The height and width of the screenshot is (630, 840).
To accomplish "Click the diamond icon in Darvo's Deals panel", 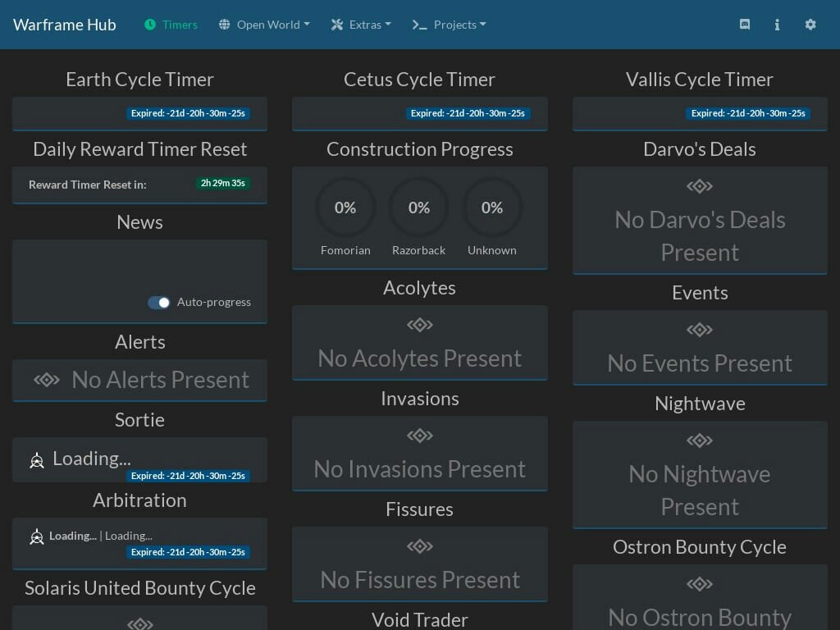I will (700, 186).
